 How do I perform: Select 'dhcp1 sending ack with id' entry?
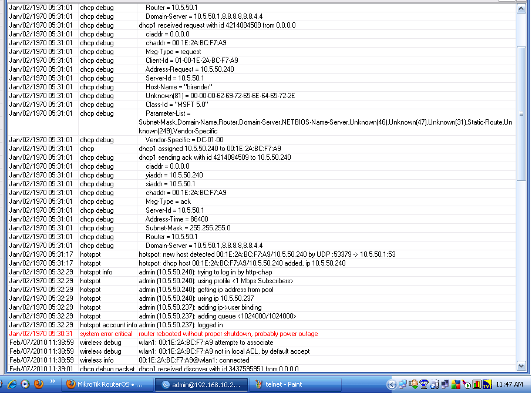(261, 158)
